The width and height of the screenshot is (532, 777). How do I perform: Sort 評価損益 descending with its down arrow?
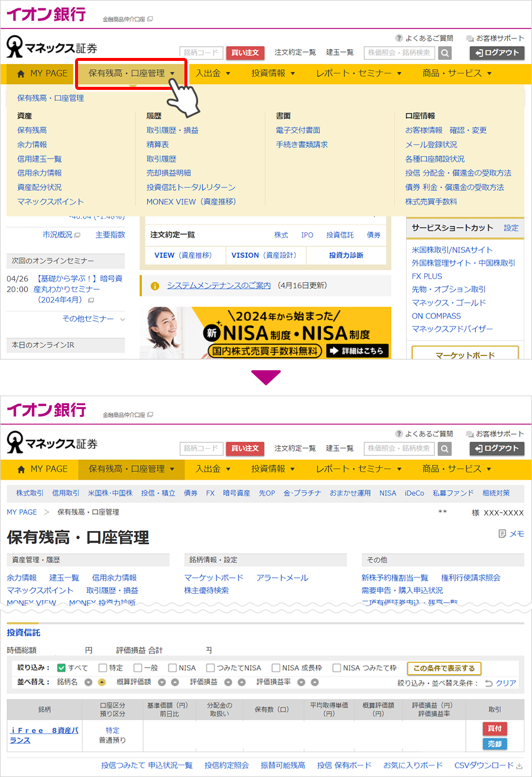pos(228,682)
